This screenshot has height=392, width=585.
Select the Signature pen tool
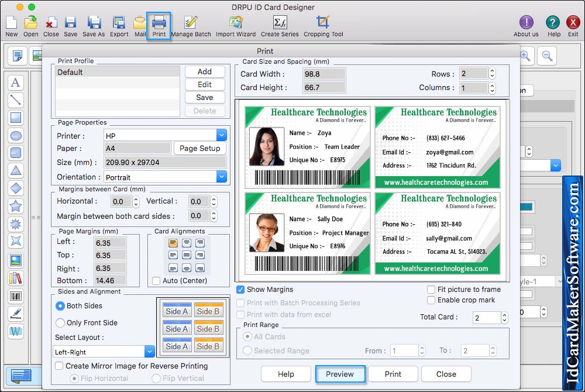coord(16,314)
